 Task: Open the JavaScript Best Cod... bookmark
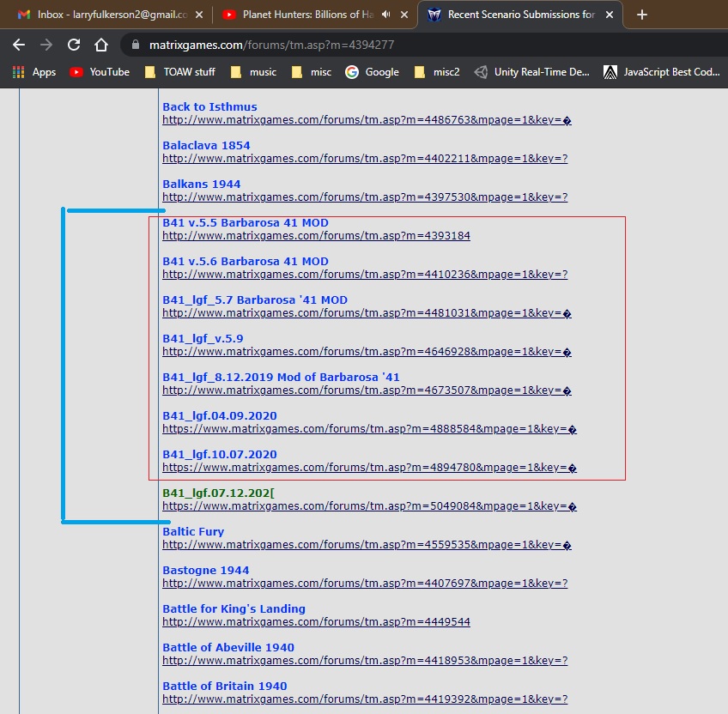[662, 72]
